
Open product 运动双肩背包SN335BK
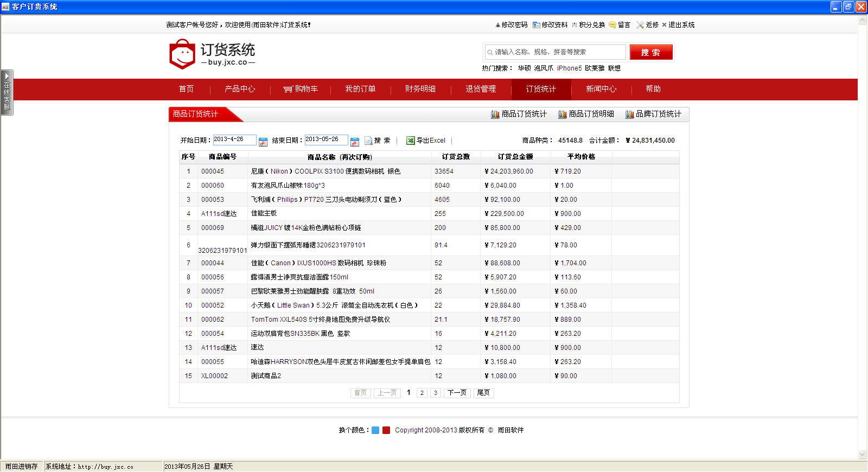(301, 334)
